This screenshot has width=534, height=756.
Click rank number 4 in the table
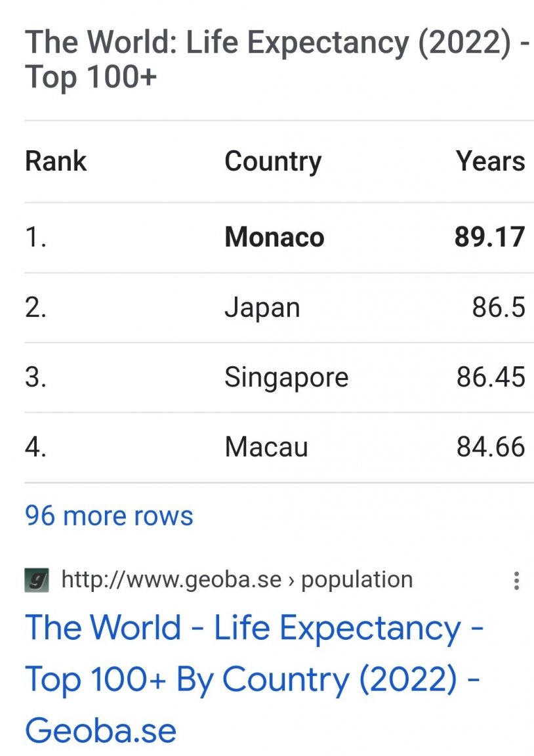coord(35,447)
